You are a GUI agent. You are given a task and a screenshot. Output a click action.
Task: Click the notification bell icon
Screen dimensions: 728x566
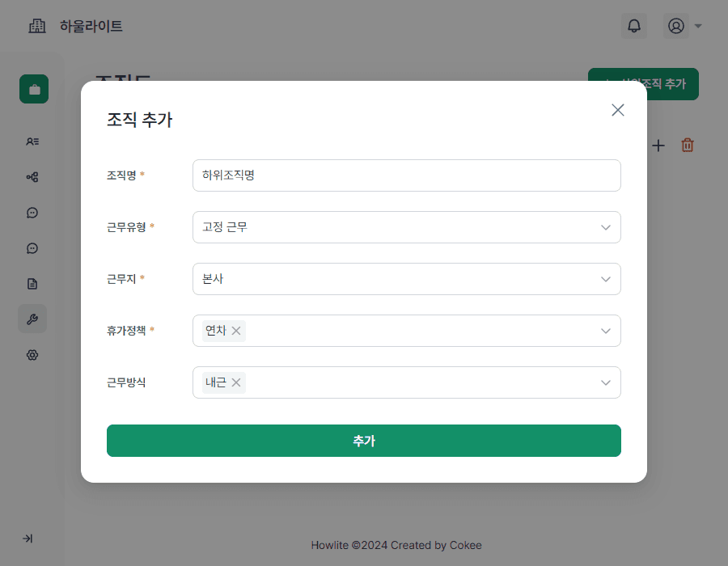(x=634, y=26)
